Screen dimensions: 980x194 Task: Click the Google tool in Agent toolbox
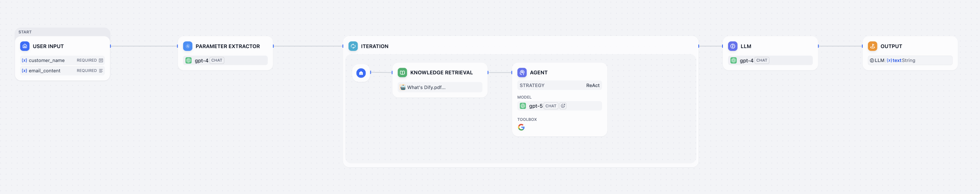521,127
